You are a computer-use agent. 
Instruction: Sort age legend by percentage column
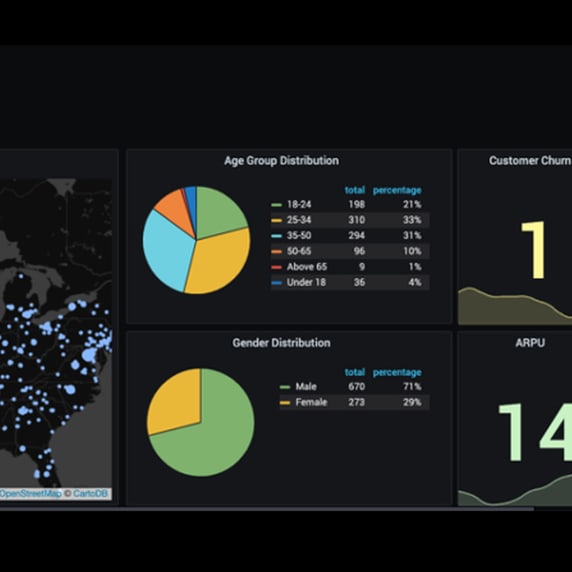[x=397, y=190]
